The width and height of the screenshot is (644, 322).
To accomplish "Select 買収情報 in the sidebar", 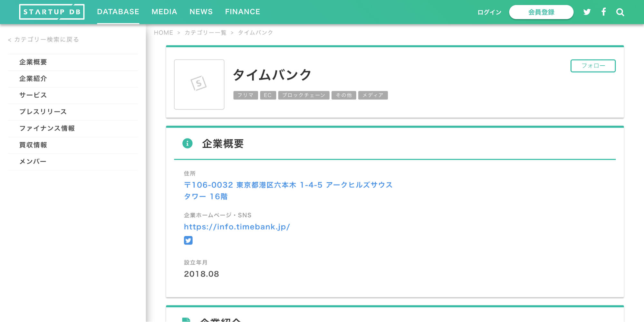I will click(73, 145).
